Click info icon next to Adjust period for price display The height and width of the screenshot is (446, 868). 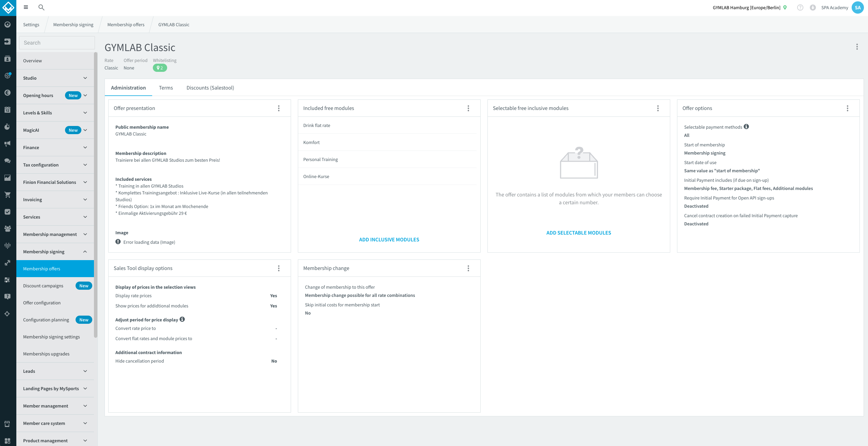pos(182,319)
